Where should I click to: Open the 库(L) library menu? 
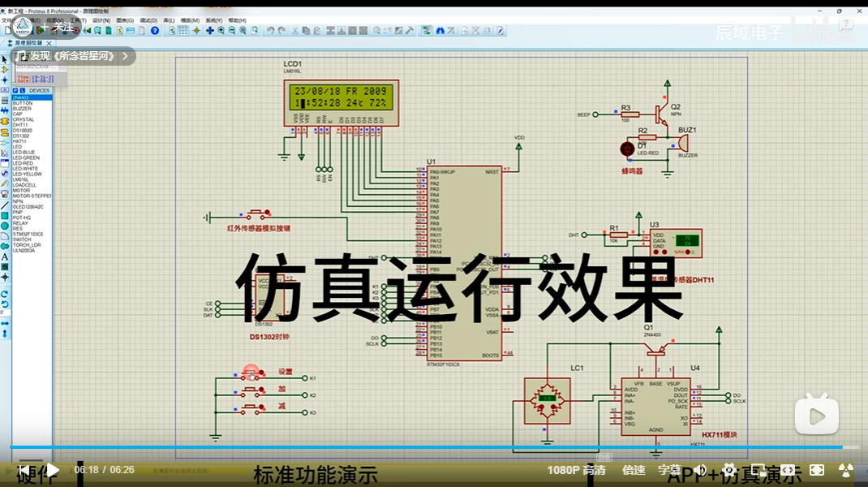coord(169,20)
